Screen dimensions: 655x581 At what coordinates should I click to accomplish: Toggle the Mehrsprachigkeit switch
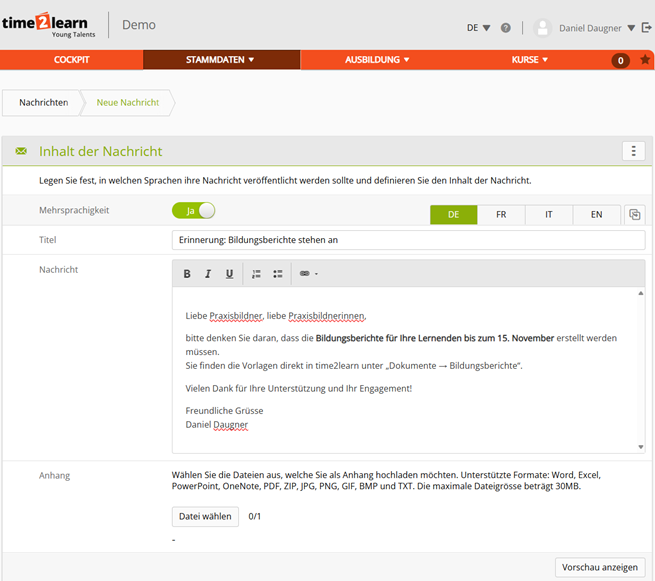[193, 211]
